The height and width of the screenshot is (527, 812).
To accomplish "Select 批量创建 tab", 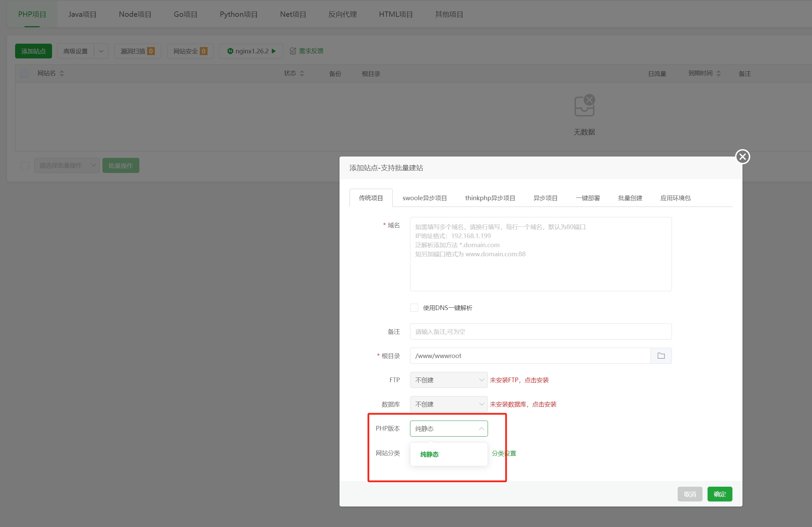I will pyautogui.click(x=630, y=198).
